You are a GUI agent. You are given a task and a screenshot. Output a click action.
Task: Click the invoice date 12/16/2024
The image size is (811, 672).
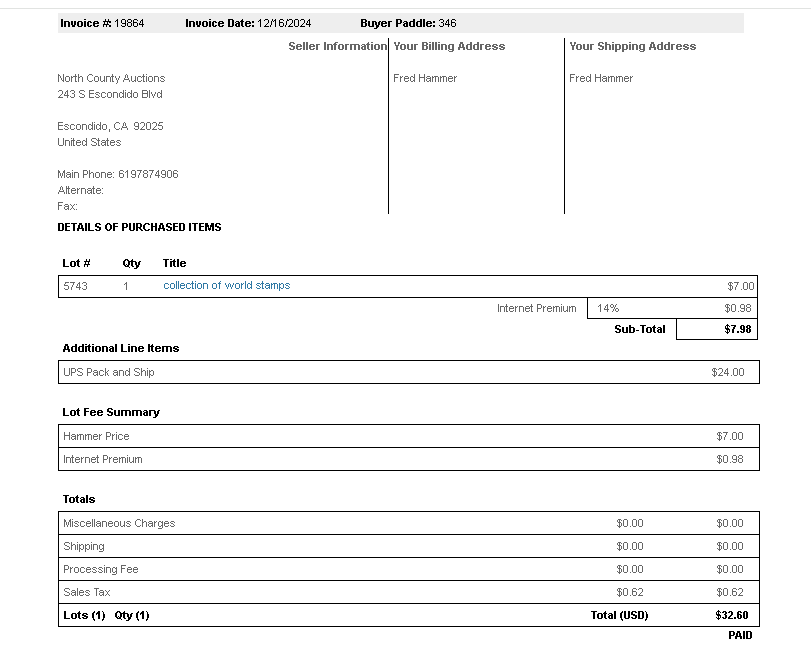click(285, 23)
